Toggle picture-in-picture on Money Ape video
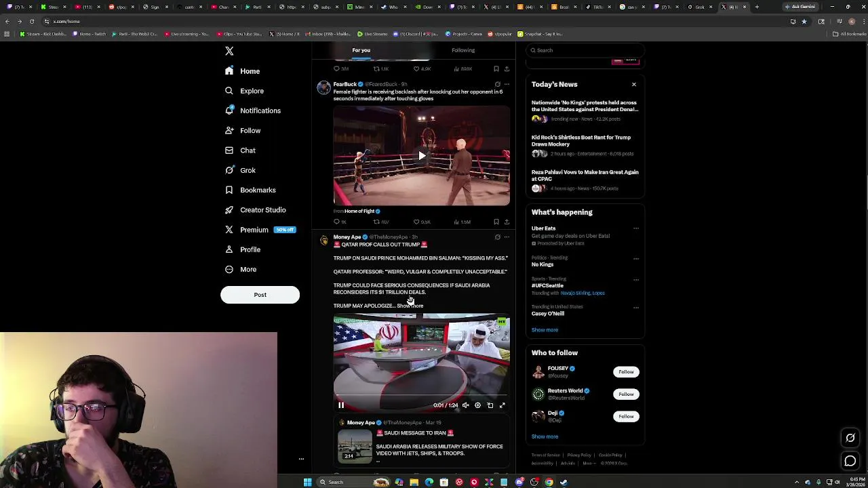The height and width of the screenshot is (488, 868). [490, 405]
